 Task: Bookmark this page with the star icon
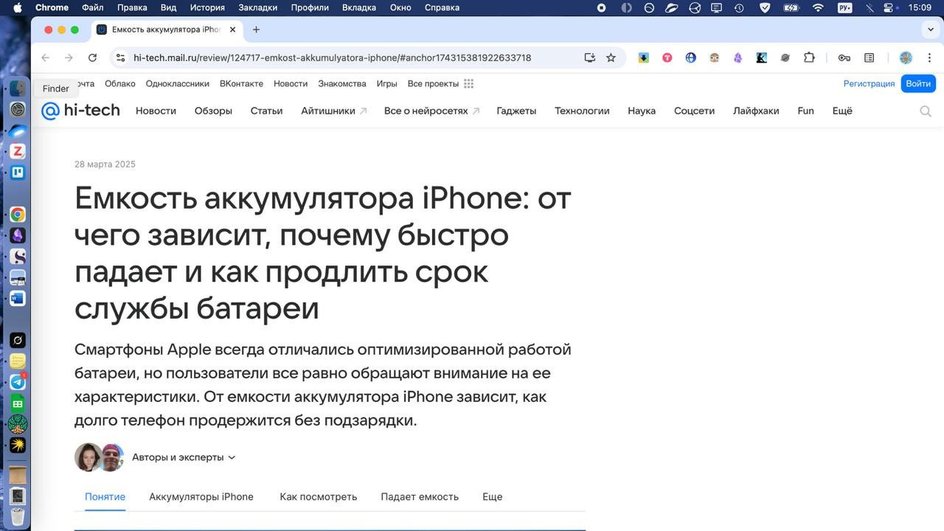pyautogui.click(x=611, y=58)
